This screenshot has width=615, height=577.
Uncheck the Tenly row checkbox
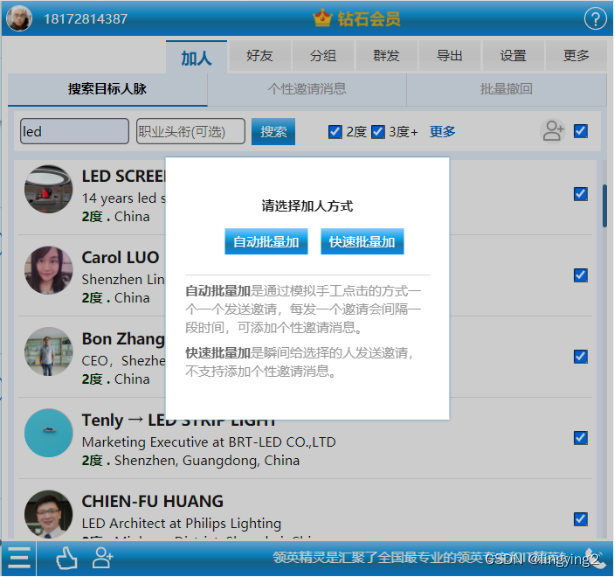(x=580, y=438)
